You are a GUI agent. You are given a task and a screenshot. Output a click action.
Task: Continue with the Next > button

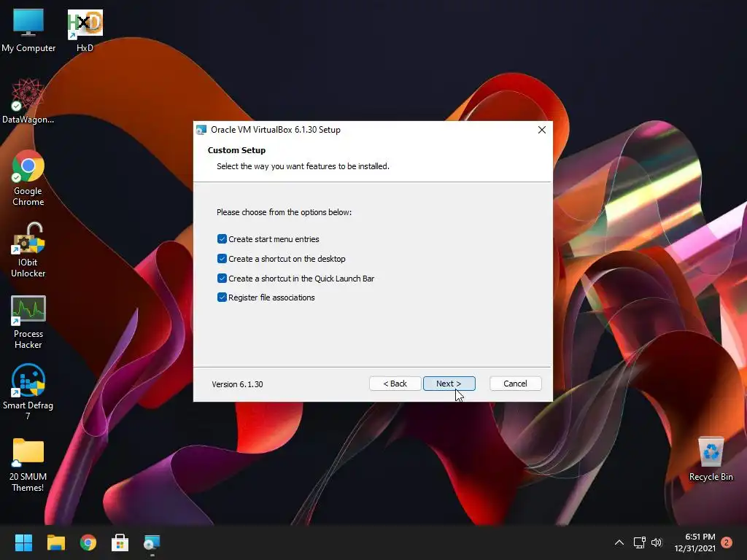coord(449,384)
